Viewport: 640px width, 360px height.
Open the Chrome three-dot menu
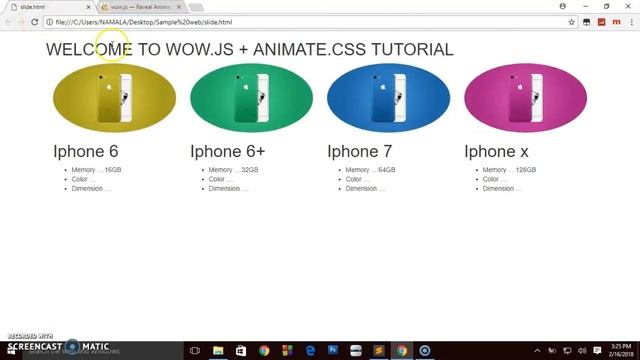pos(631,22)
